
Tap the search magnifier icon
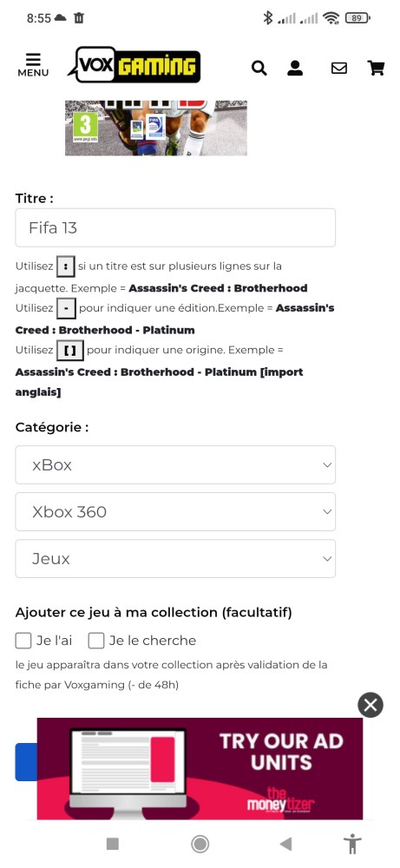pos(259,68)
